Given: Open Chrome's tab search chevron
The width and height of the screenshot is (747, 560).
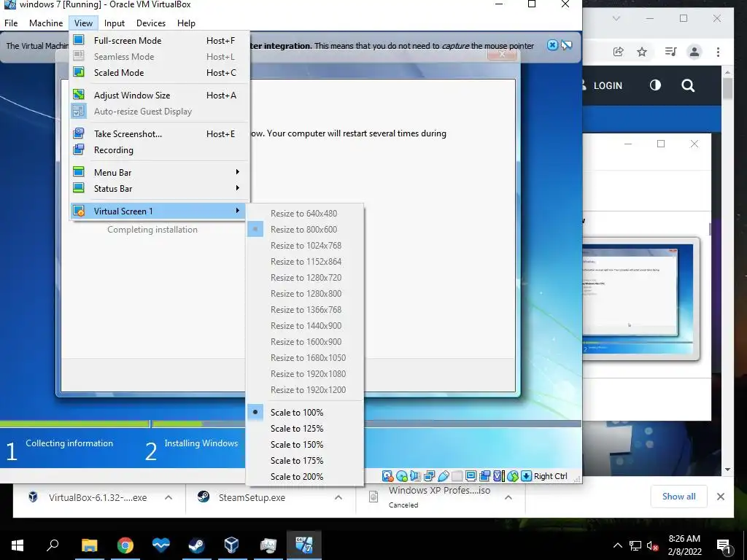Looking at the screenshot, I should click(x=616, y=18).
